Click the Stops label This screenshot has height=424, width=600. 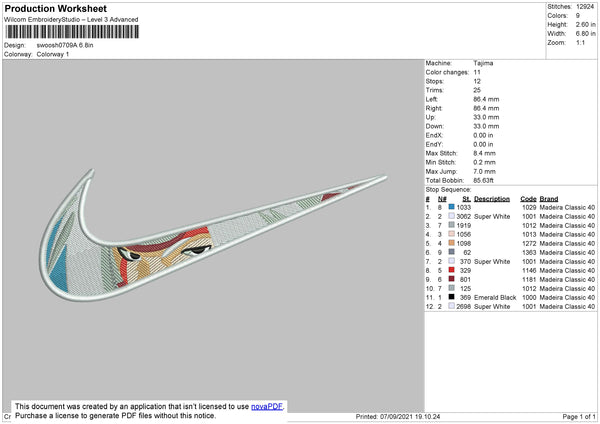pyautogui.click(x=435, y=81)
